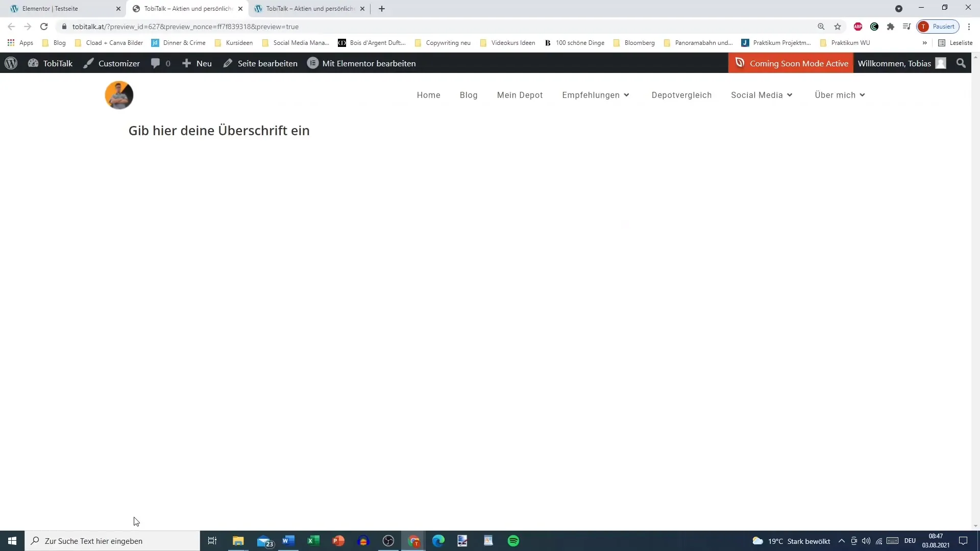Click the admin bar search magnifier
The height and width of the screenshot is (551, 980).
(x=961, y=63)
